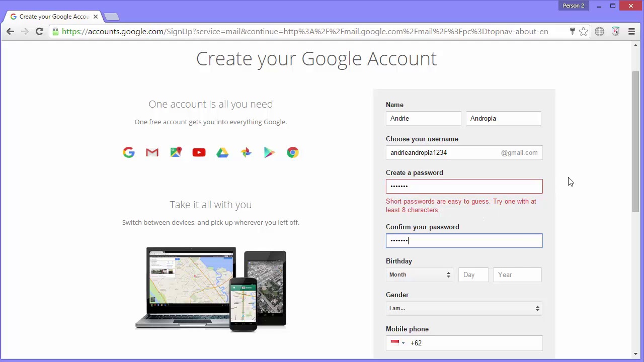Click the Confirm your password field

pyautogui.click(x=464, y=240)
